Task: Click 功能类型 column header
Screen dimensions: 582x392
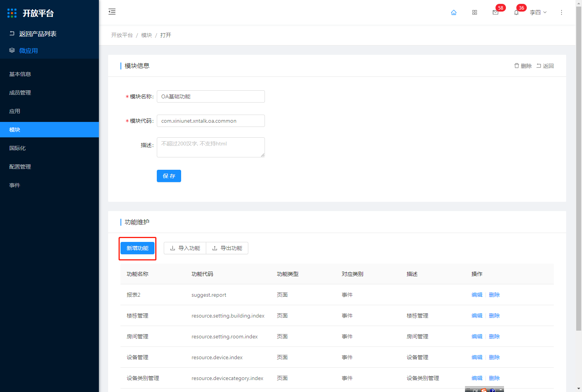Action: (288, 274)
